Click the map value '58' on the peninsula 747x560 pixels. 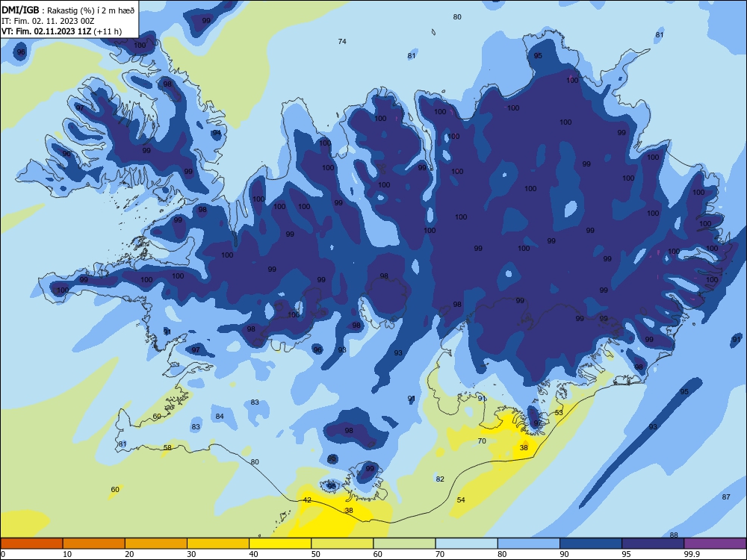[167, 447]
